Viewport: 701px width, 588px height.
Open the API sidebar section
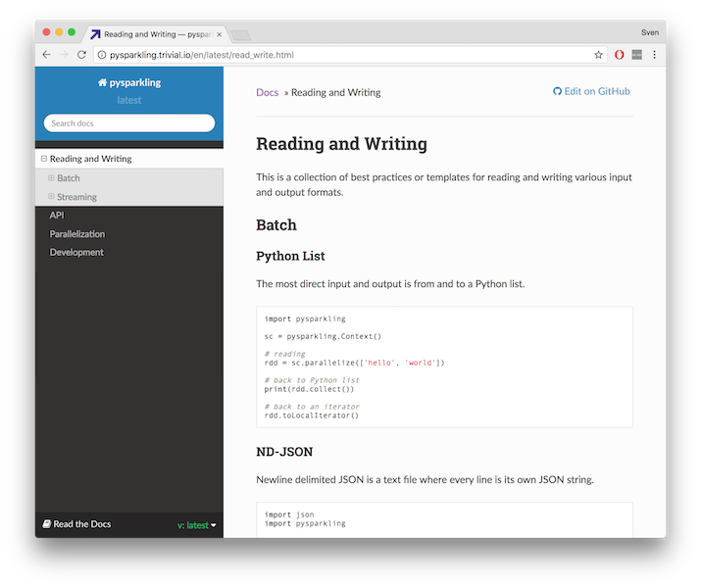pos(57,216)
